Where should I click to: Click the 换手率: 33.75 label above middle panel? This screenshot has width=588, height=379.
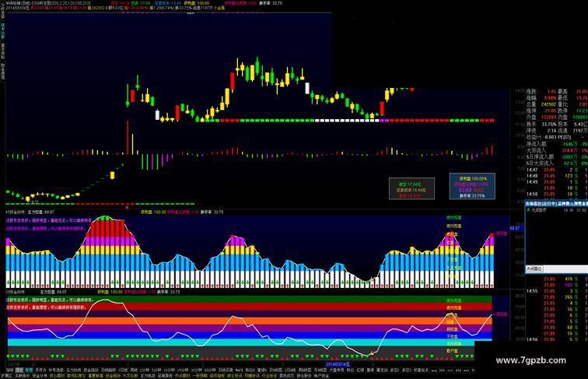click(212, 212)
